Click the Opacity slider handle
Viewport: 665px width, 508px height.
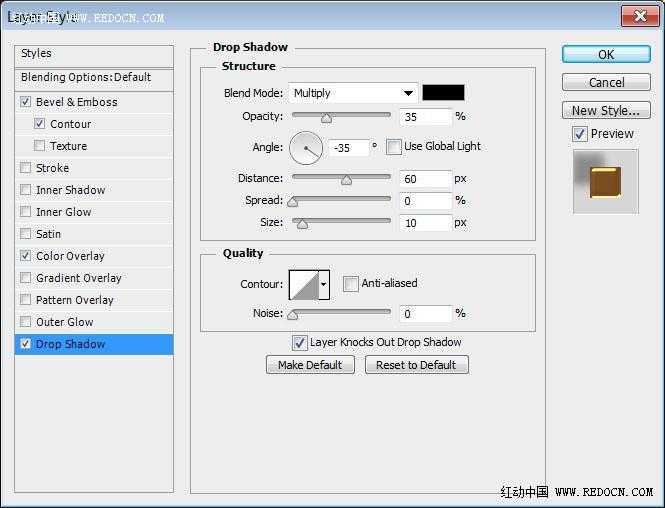[326, 118]
